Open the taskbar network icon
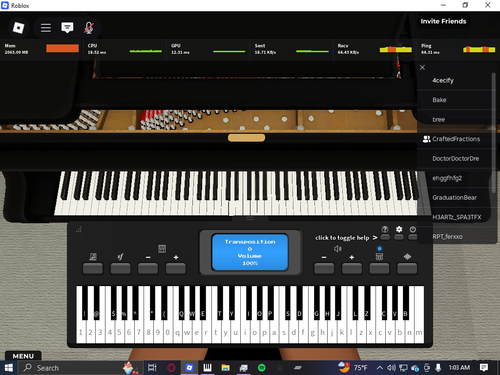This screenshot has width=500, height=375. (x=403, y=368)
